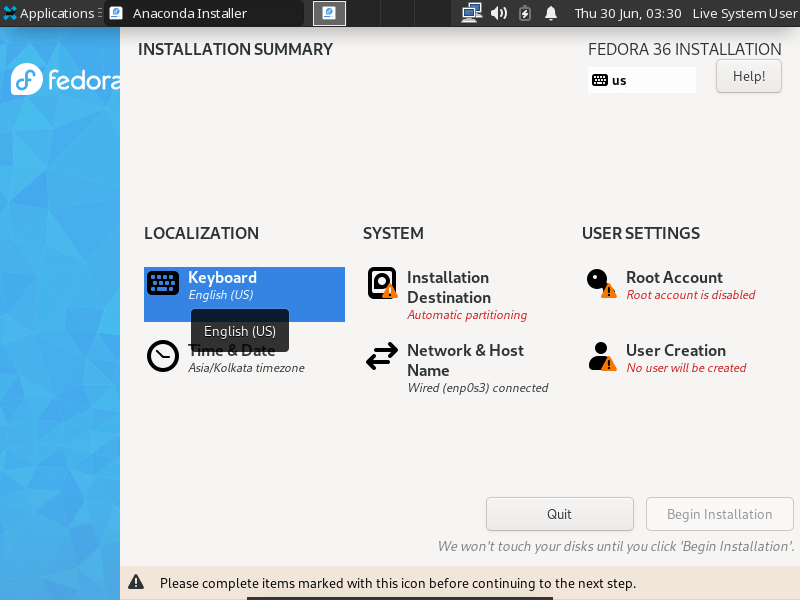
Task: Open Root Account key icon
Action: tap(600, 283)
